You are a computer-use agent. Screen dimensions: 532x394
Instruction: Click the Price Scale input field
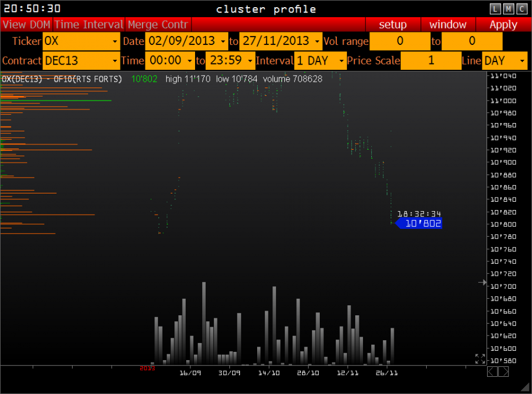click(431, 60)
